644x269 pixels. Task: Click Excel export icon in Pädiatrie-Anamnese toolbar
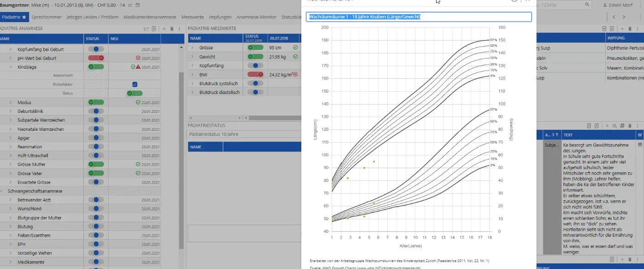[x=154, y=29]
